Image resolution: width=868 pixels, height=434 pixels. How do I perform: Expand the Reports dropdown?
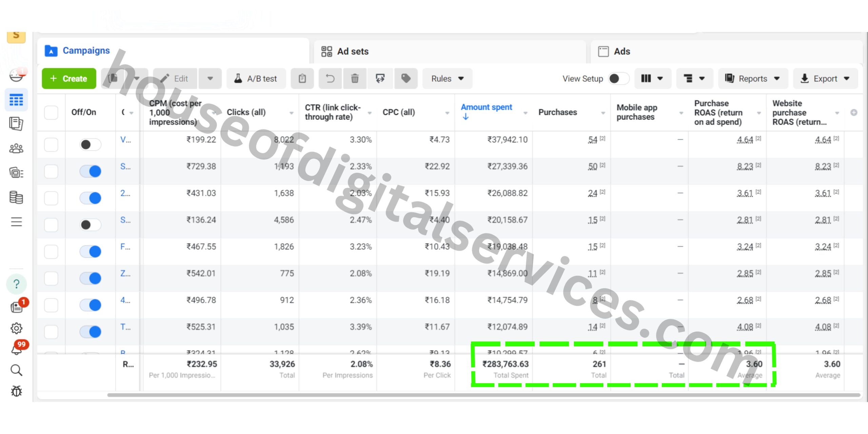753,79
